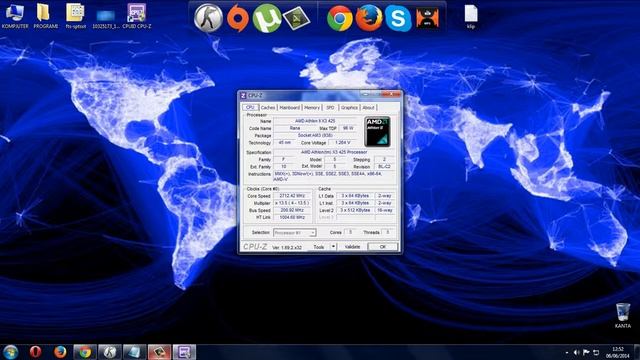Click the Specification field text
Image resolution: width=640 pixels, height=360 pixels.
tap(334, 152)
